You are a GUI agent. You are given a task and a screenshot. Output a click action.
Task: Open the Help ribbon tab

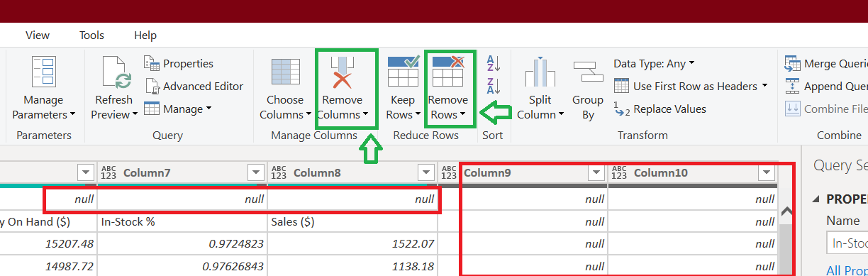pos(145,35)
